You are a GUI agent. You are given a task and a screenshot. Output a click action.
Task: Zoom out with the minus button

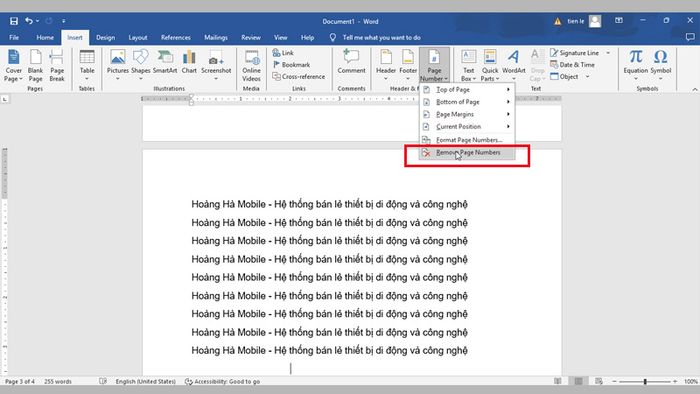tap(614, 382)
